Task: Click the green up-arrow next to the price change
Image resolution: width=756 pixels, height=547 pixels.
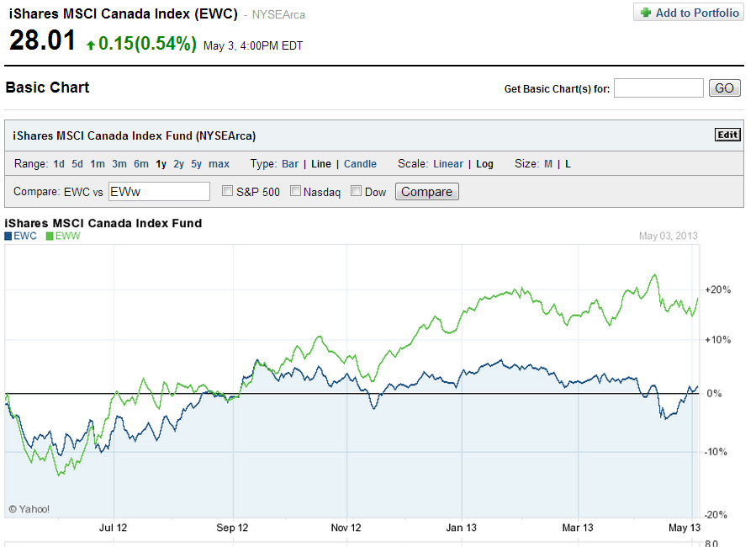Action: [x=91, y=45]
